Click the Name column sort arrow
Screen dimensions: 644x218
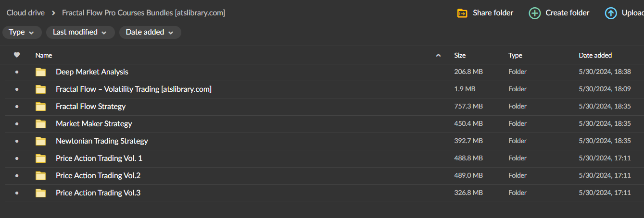[438, 55]
